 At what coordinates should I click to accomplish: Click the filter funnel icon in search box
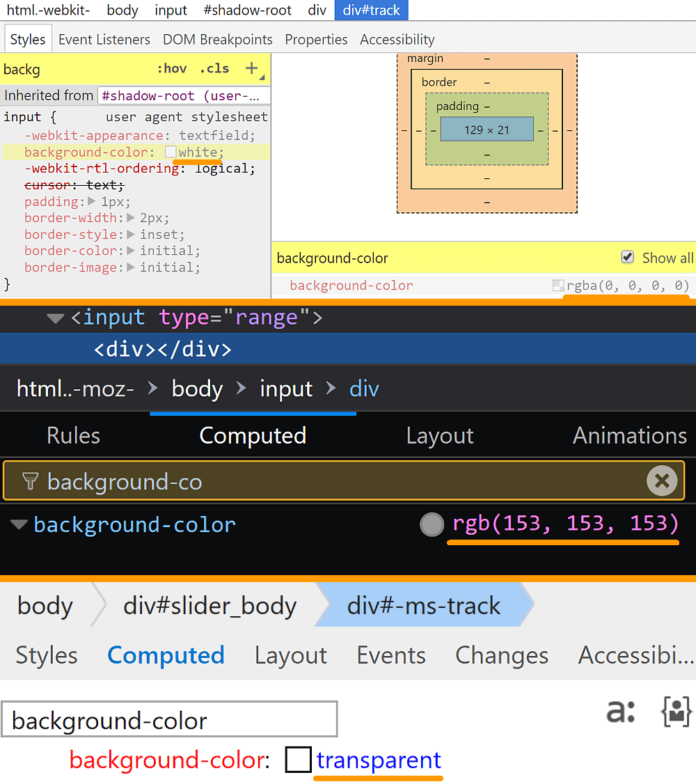point(30,481)
